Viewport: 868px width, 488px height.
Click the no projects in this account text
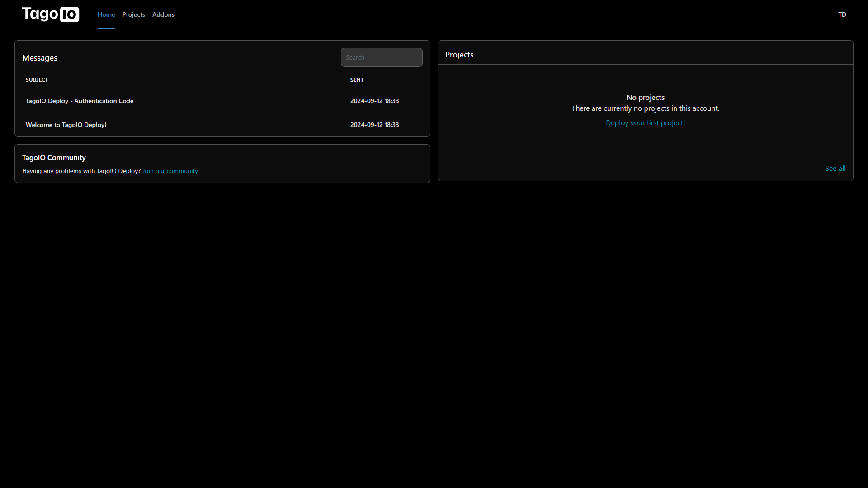pos(645,108)
